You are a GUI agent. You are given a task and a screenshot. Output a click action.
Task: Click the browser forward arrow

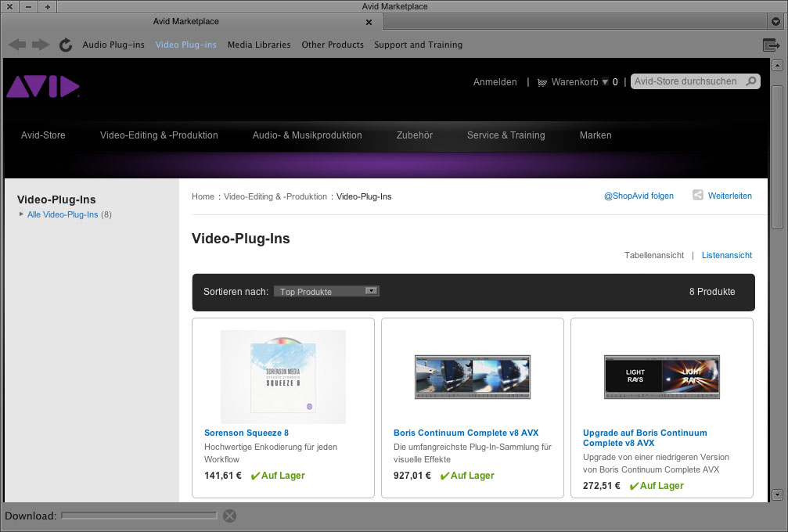click(41, 45)
